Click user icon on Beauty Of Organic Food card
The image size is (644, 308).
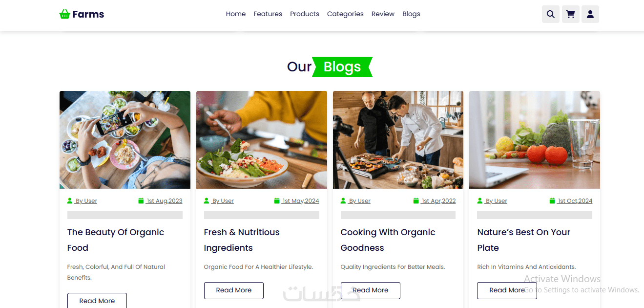pos(70,201)
